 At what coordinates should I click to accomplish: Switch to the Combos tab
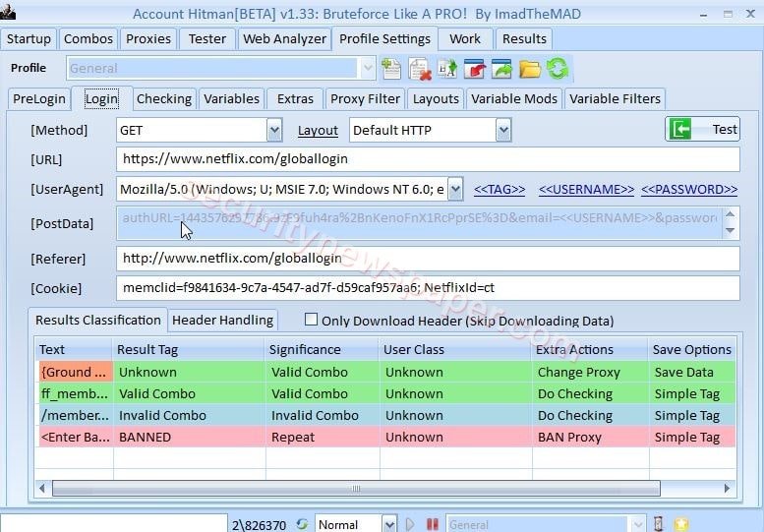pos(88,39)
